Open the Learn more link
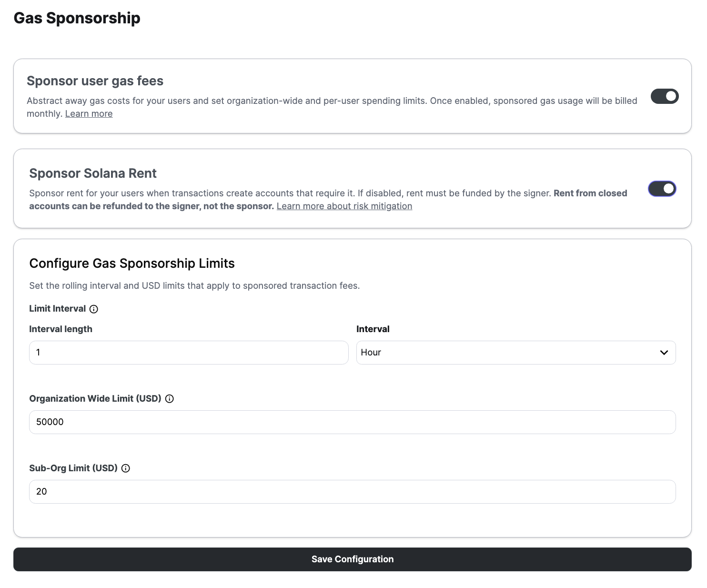Screen dimensions: 707x588 [x=89, y=113]
